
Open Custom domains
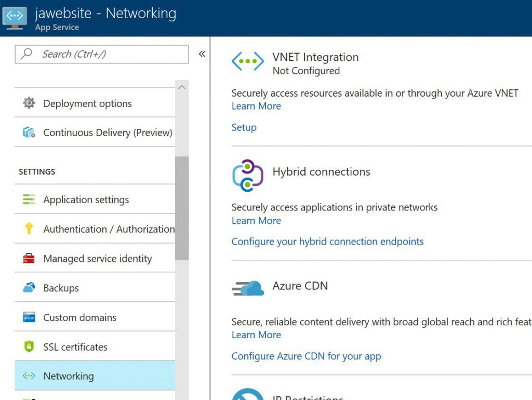(95, 317)
